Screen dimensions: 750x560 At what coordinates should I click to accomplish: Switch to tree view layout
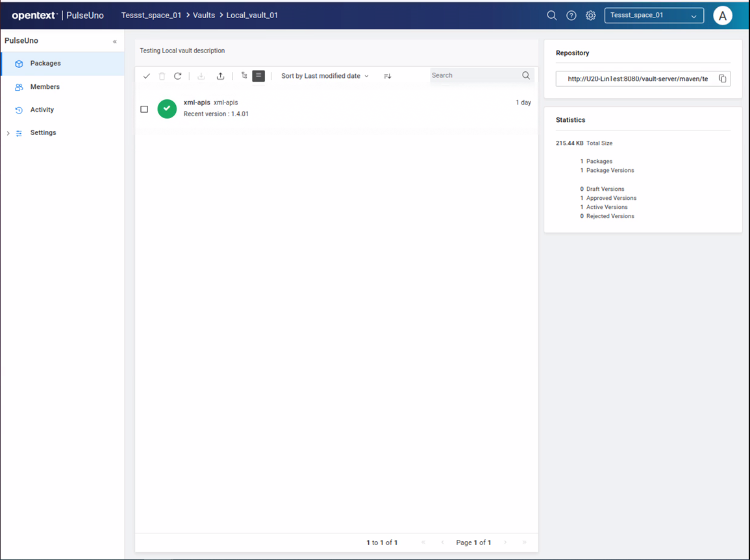click(x=244, y=76)
